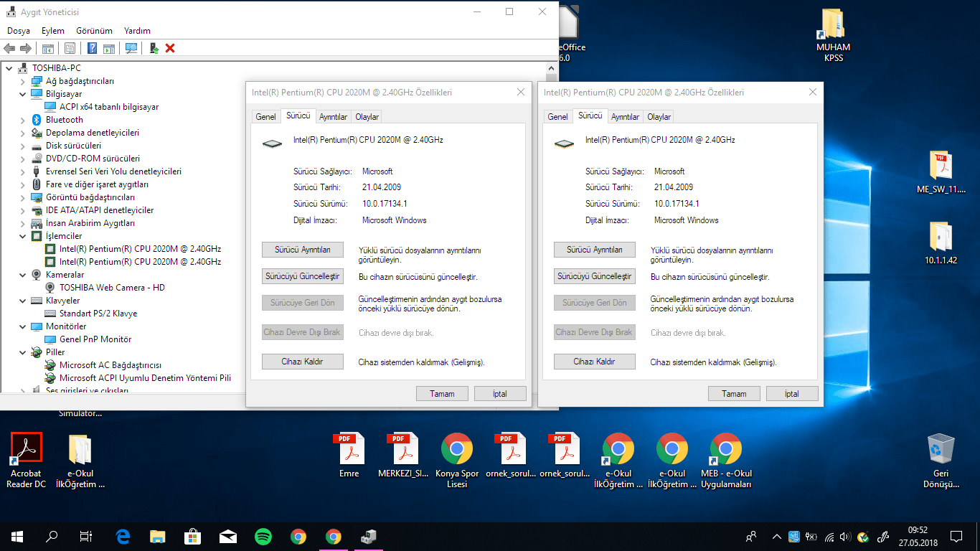
Task: Switch to Olaylar tab in right properties dialog
Action: 659,117
